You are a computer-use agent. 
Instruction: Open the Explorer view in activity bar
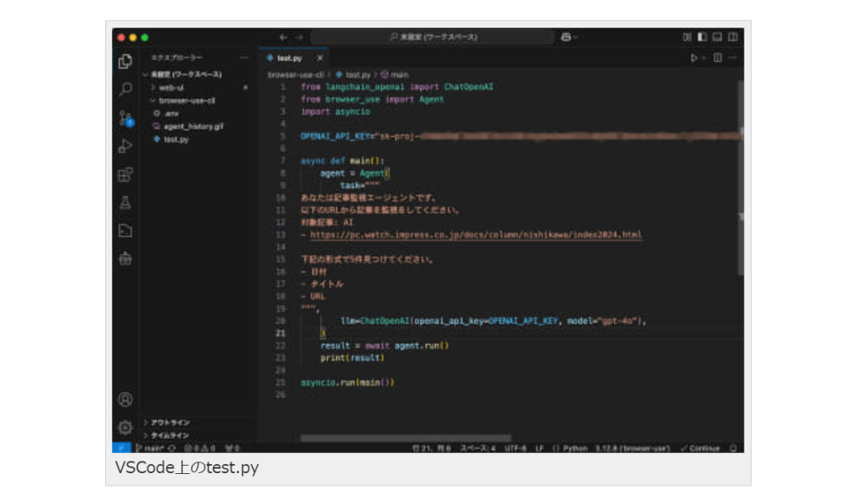point(125,61)
